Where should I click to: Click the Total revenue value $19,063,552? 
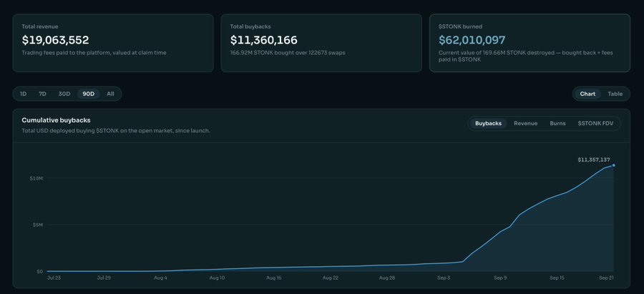pyautogui.click(x=55, y=40)
